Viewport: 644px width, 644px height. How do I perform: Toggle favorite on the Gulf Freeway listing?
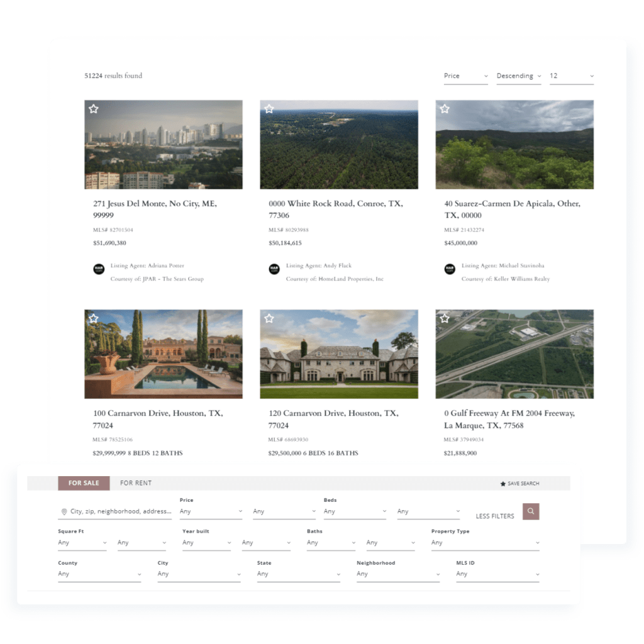click(x=444, y=319)
